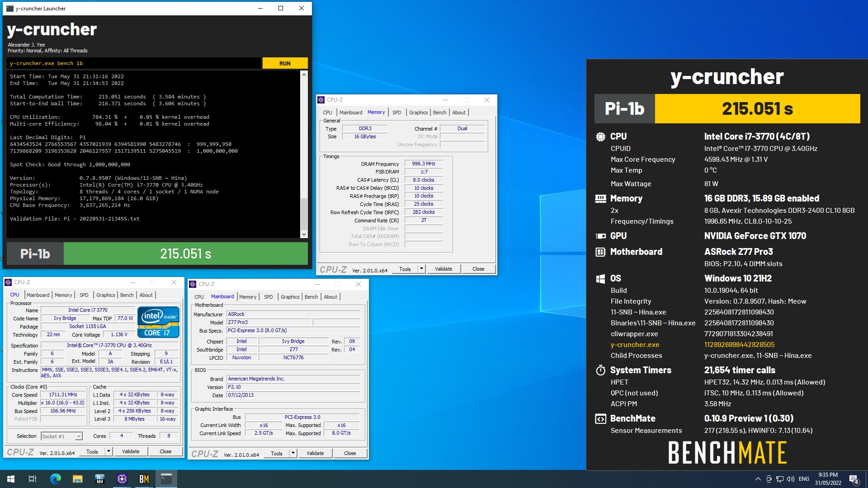Open Tools dropdown arrow in CPU-Z memory window

coord(421,269)
